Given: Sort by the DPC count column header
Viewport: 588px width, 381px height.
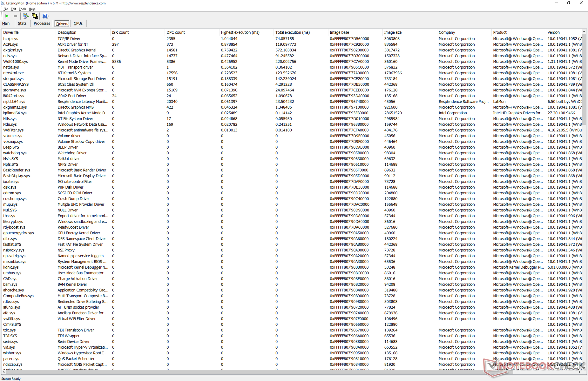Looking at the screenshot, I should coord(192,32).
